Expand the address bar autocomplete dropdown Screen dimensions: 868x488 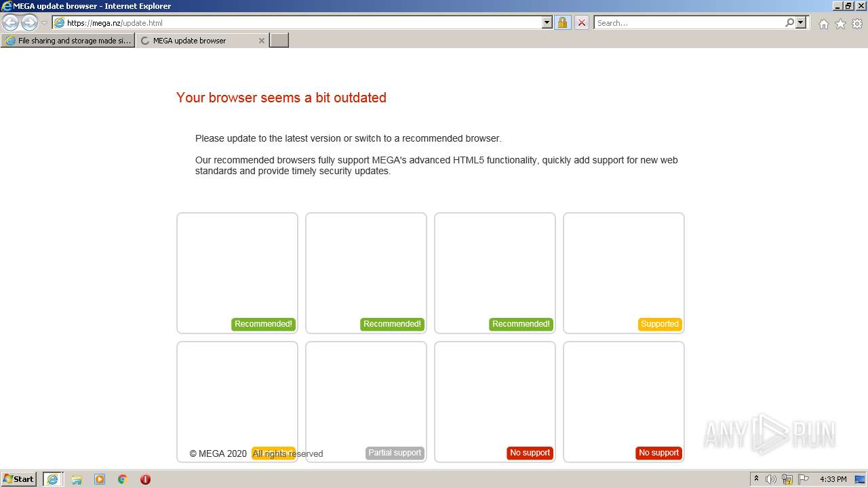click(547, 22)
